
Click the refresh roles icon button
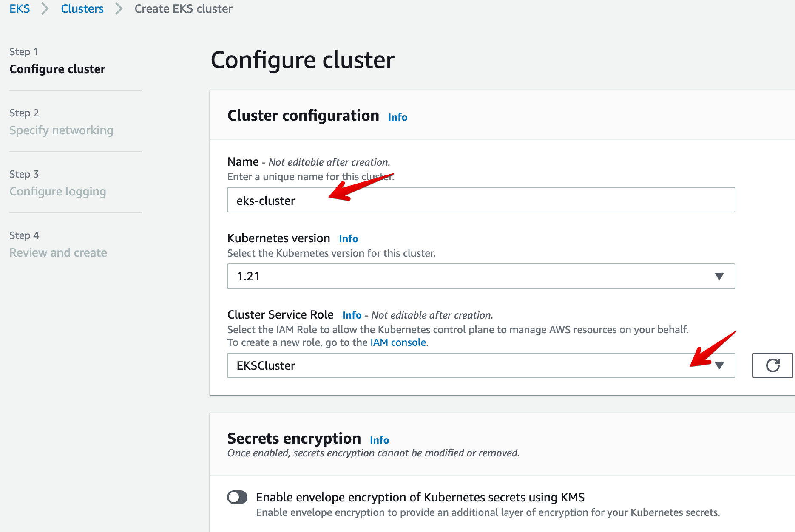point(772,365)
